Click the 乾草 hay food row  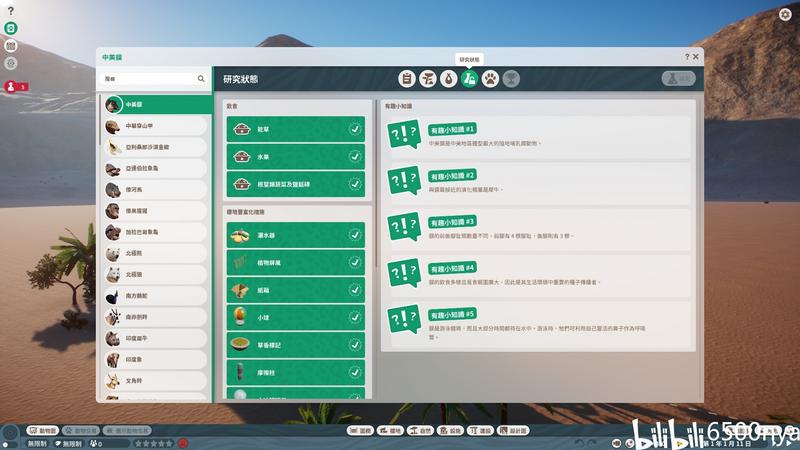pyautogui.click(x=296, y=129)
